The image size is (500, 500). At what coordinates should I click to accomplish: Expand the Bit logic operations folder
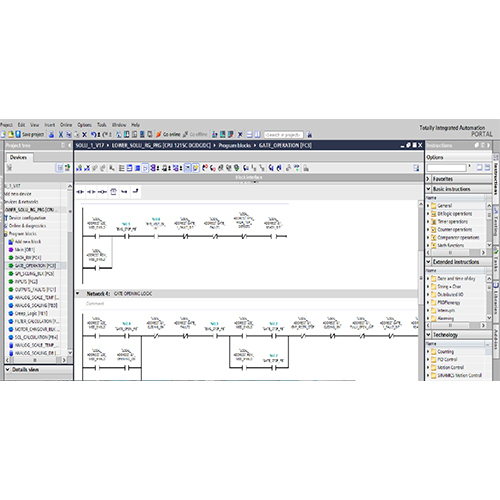(428, 214)
